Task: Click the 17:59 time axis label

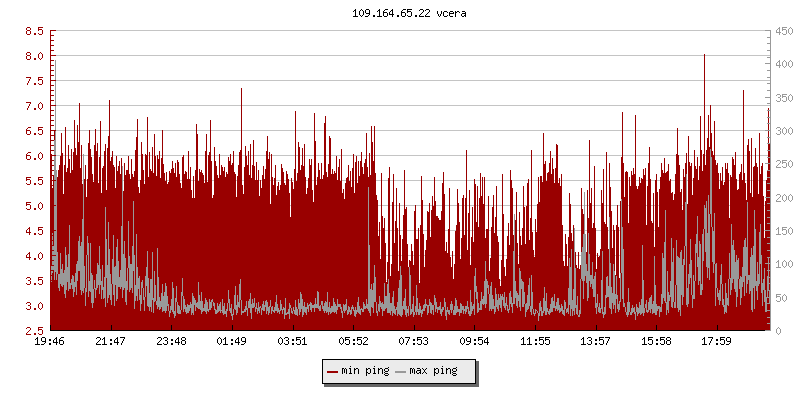Action: (x=717, y=342)
